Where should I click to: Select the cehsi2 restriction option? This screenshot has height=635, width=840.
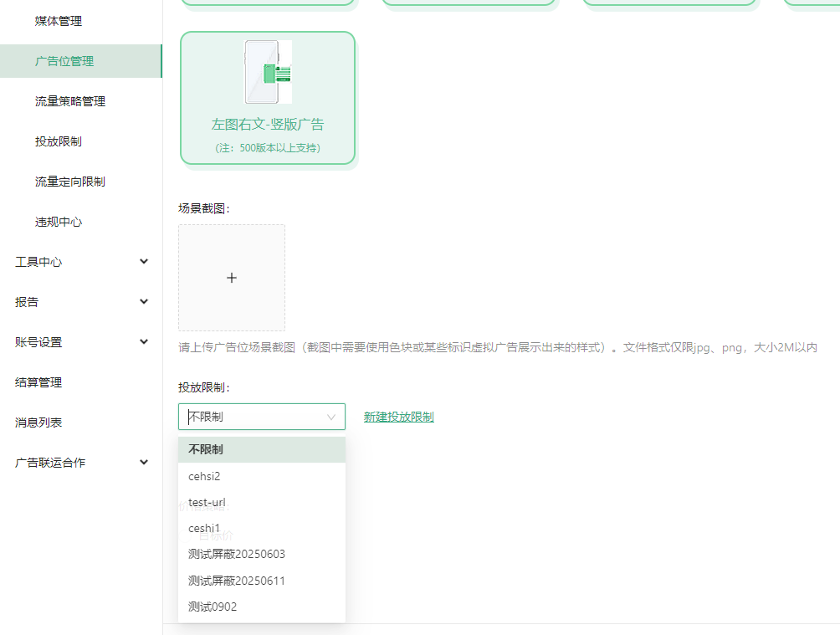click(203, 476)
